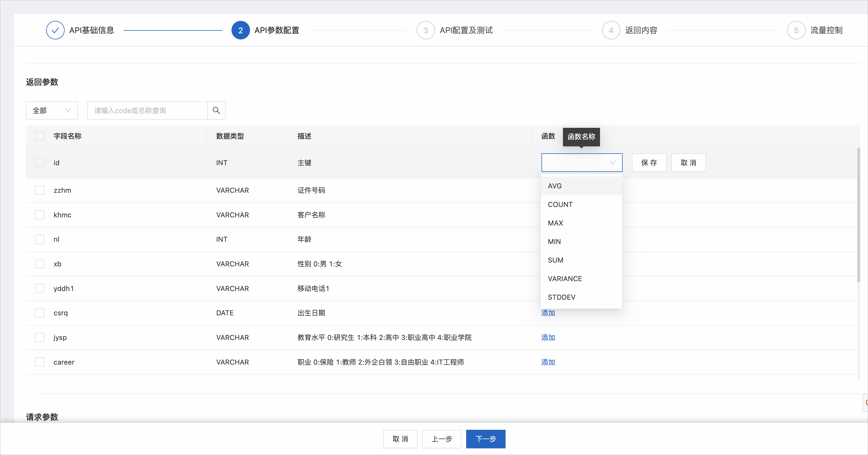The height and width of the screenshot is (455, 868).
Task: Check the jysp row checkbox
Action: [40, 337]
